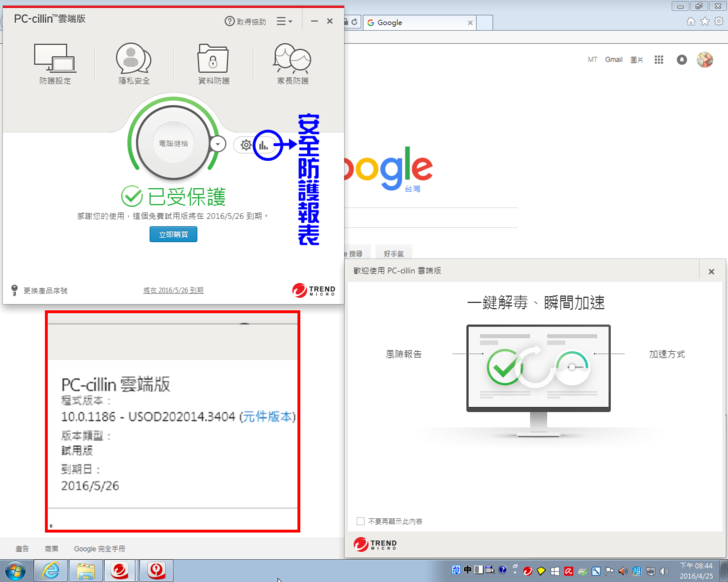Click the 元件版本 component version link
The width and height of the screenshot is (728, 582).
point(267,417)
